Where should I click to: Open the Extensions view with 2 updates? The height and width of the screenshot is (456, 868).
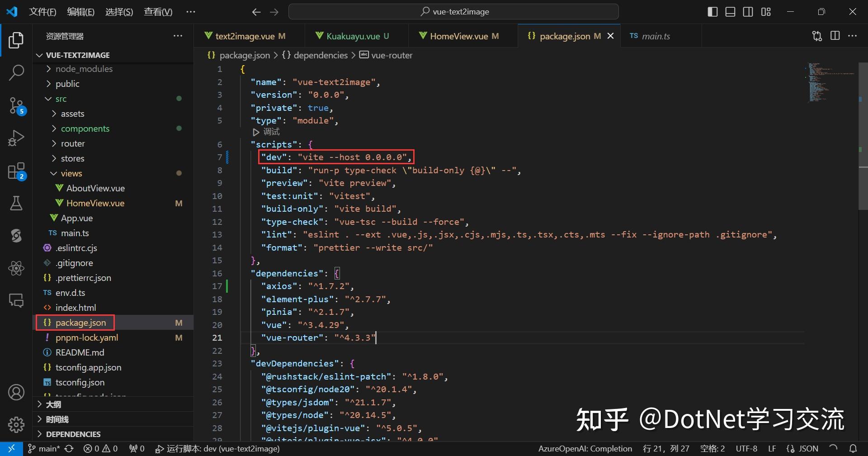[16, 171]
